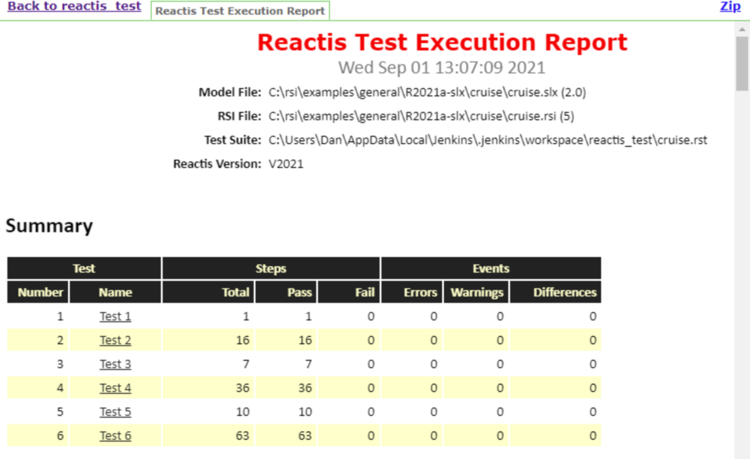The width and height of the screenshot is (750, 459).
Task: Click the Steps group header
Action: point(271,268)
